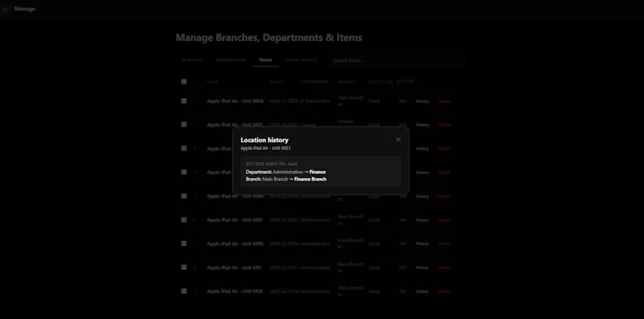644x319 pixels.
Task: Click the serial NEW-21-0006 cell
Action: point(284,101)
